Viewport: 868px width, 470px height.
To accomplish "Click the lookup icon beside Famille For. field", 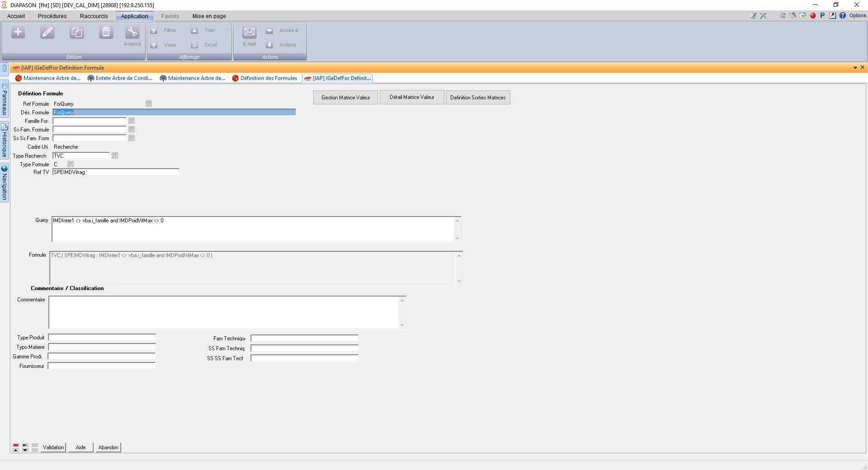I will click(132, 121).
